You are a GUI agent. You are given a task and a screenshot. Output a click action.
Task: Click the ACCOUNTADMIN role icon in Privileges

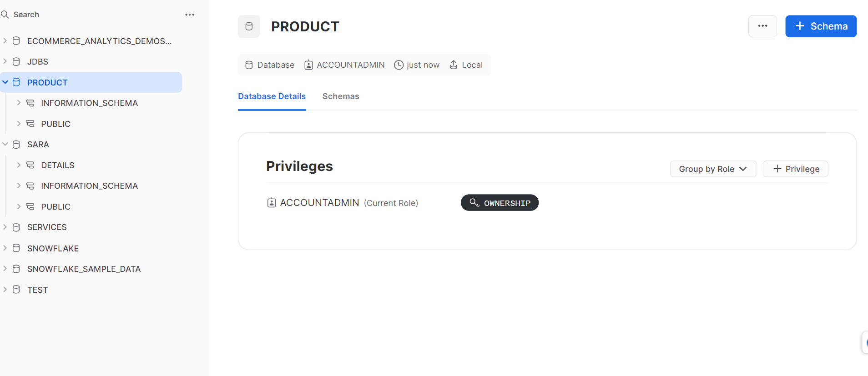[272, 203]
